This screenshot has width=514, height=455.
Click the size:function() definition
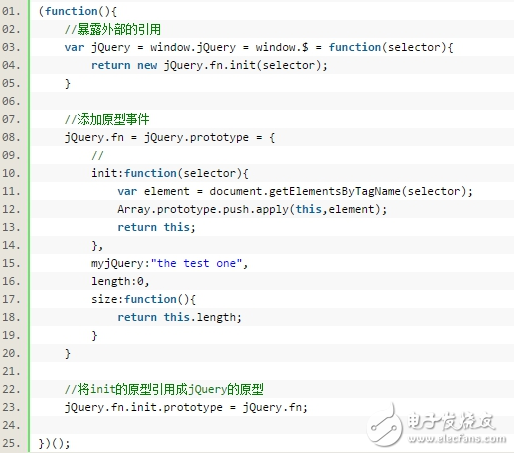click(143, 299)
